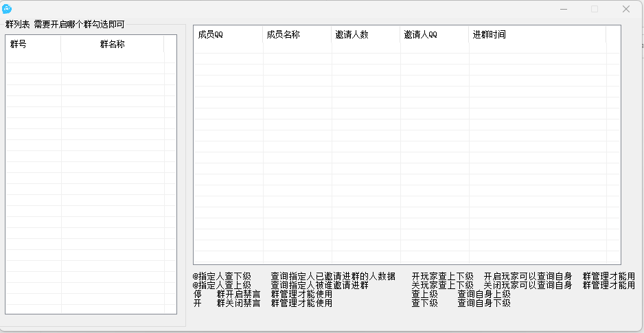The image size is (644, 333).
Task: Click the 关玩家查上下级 command text
Action: [442, 285]
